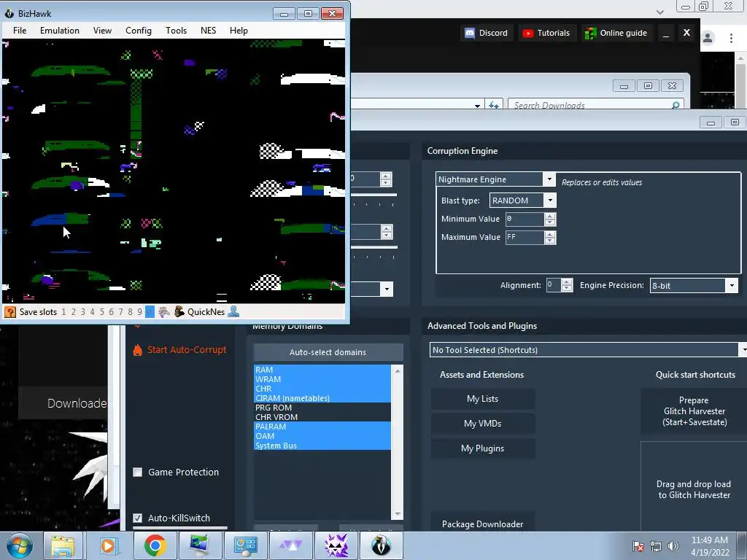Image resolution: width=747 pixels, height=560 pixels.
Task: Click the control panel taskbar icon
Action: [x=245, y=545]
